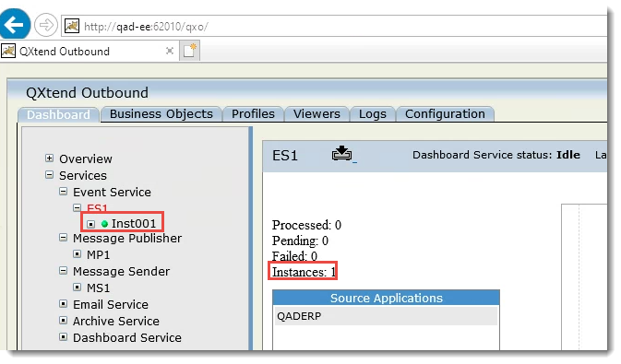
Task: Click the site favicon in address bar
Action: 72,26
